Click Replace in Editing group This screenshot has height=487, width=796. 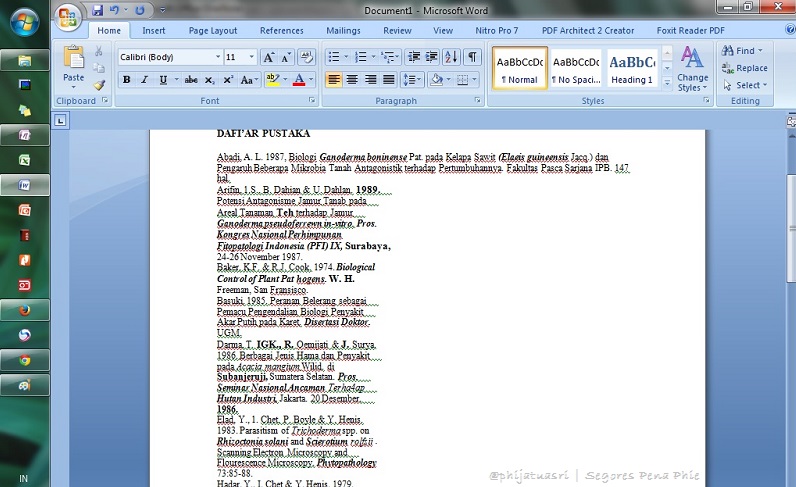tap(745, 68)
